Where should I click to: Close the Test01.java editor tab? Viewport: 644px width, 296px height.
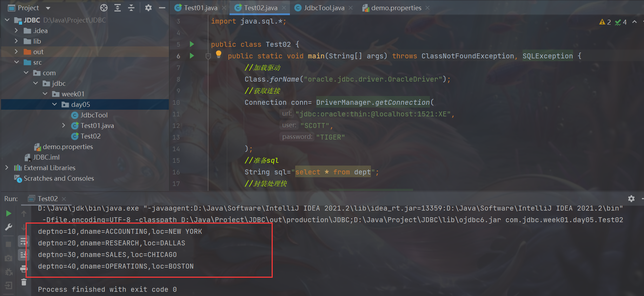tap(224, 8)
